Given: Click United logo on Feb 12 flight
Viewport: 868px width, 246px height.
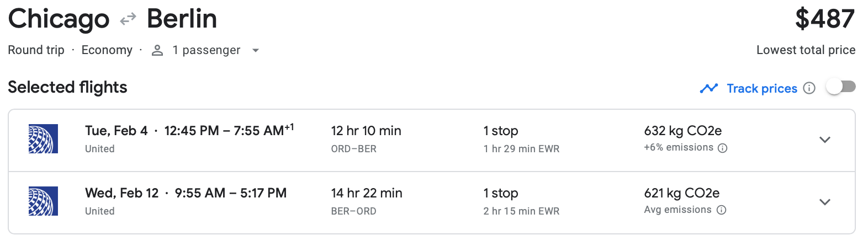Looking at the screenshot, I should tap(43, 201).
